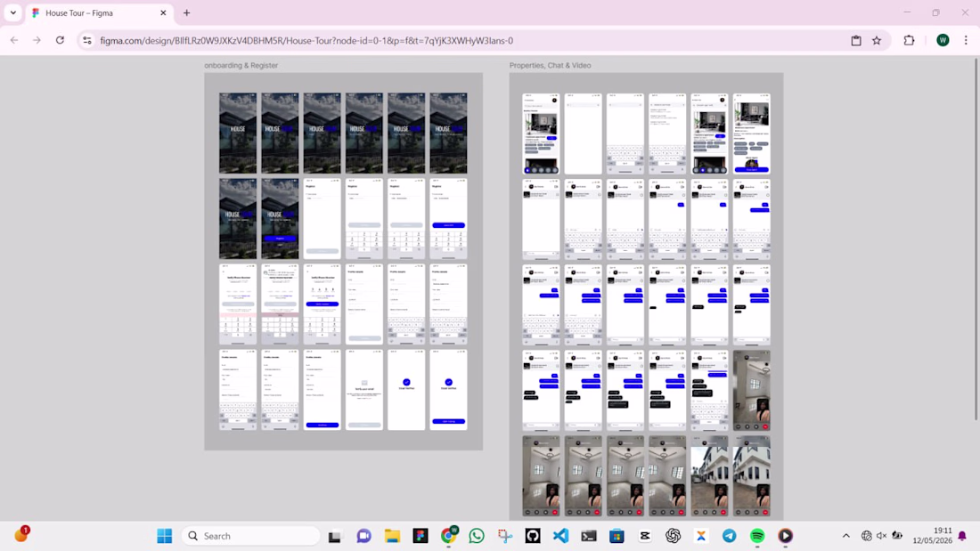
Task: Select the House Tour – Figma tab
Action: pyautogui.click(x=100, y=12)
